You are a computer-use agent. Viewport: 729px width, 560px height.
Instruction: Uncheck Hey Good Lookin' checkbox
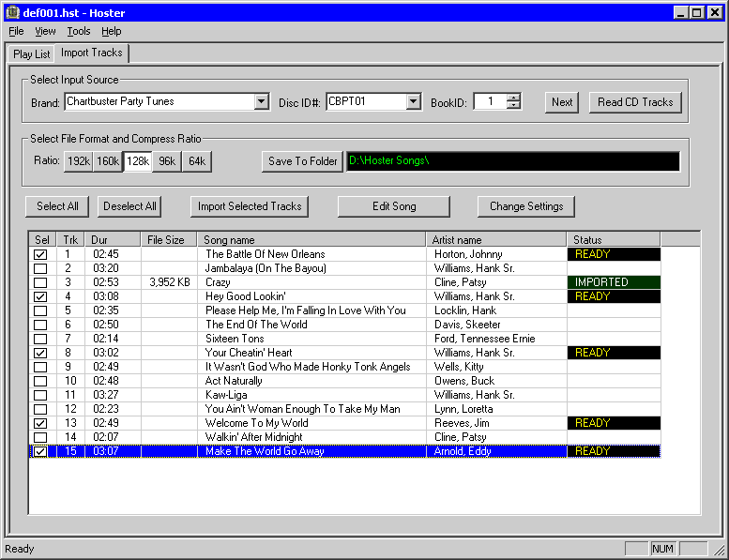[40, 296]
